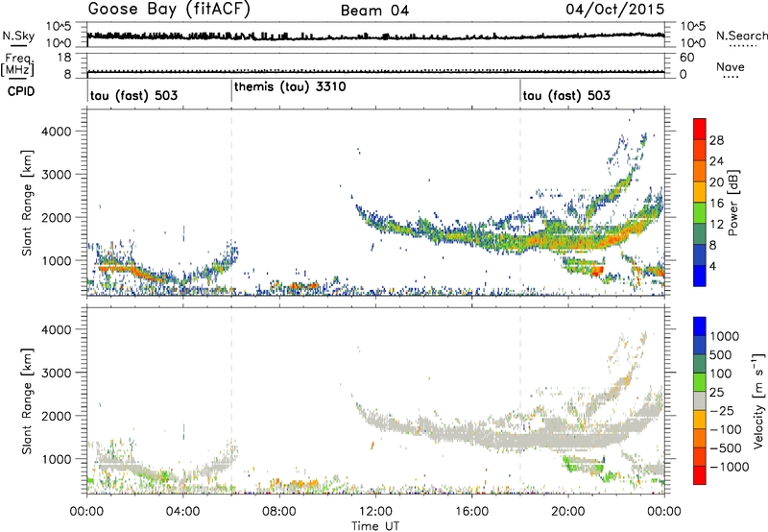Image resolution: width=768 pixels, height=532 pixels.
Task: Click the '16' label on Power colorbar
Action: point(716,203)
